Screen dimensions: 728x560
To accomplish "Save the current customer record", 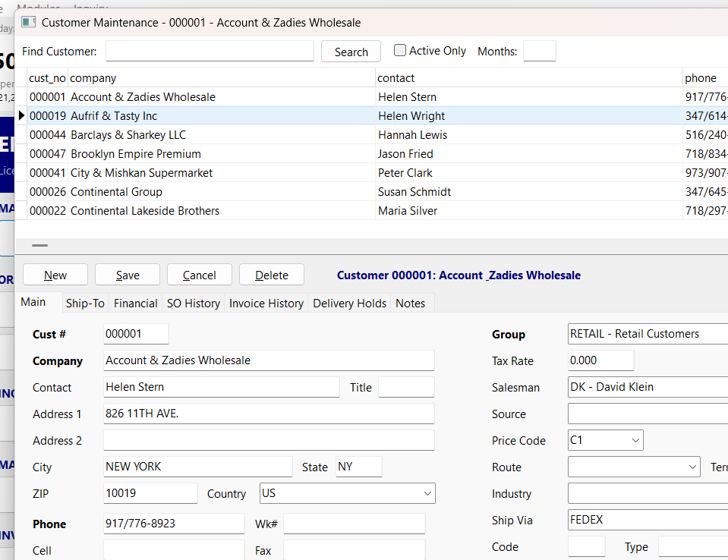I will click(x=127, y=274).
